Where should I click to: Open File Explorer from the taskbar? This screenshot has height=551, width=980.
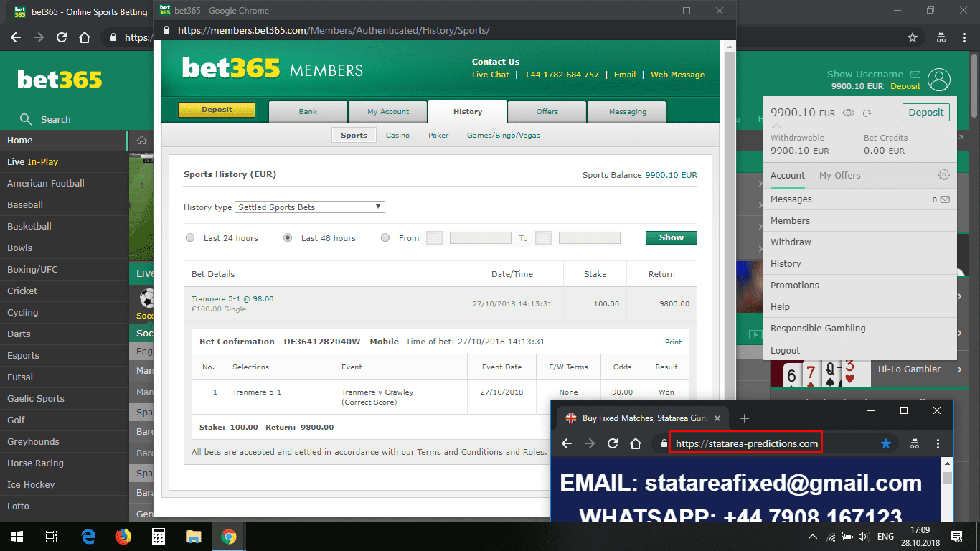(x=194, y=536)
